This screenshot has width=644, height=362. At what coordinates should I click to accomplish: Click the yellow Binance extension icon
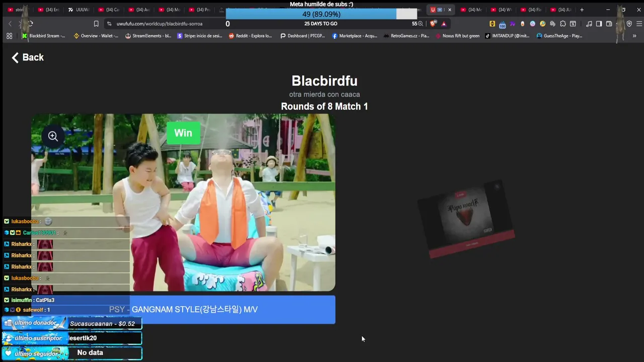(x=492, y=24)
